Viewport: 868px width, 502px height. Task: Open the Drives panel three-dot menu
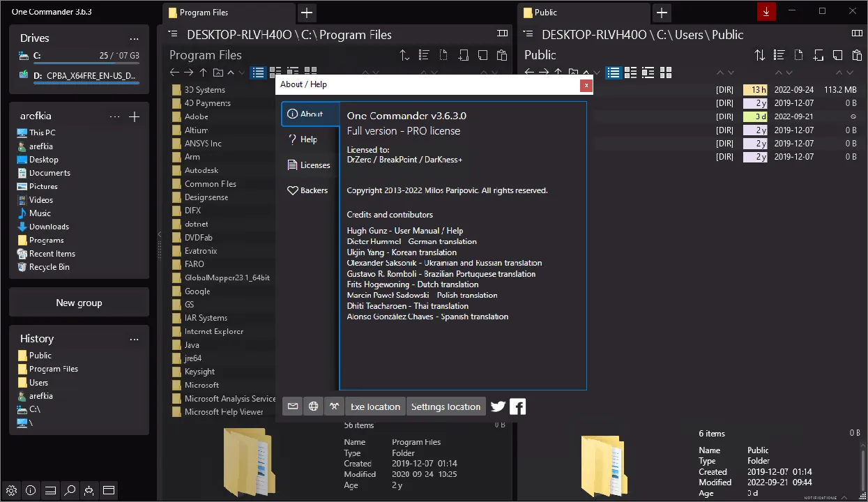pyautogui.click(x=134, y=38)
